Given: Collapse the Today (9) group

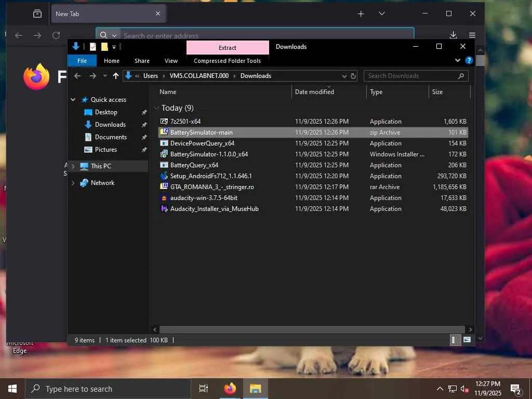Looking at the screenshot, I should pyautogui.click(x=156, y=108).
